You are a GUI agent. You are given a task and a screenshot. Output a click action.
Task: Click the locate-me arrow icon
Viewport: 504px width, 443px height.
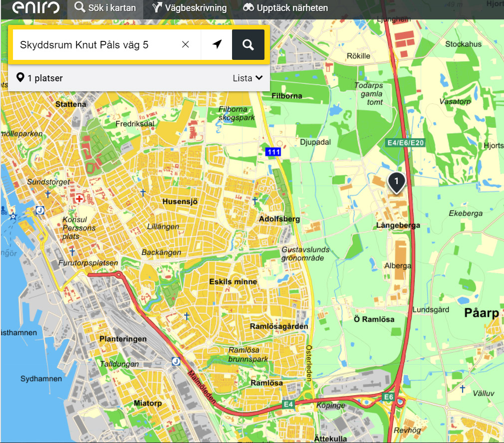[217, 44]
